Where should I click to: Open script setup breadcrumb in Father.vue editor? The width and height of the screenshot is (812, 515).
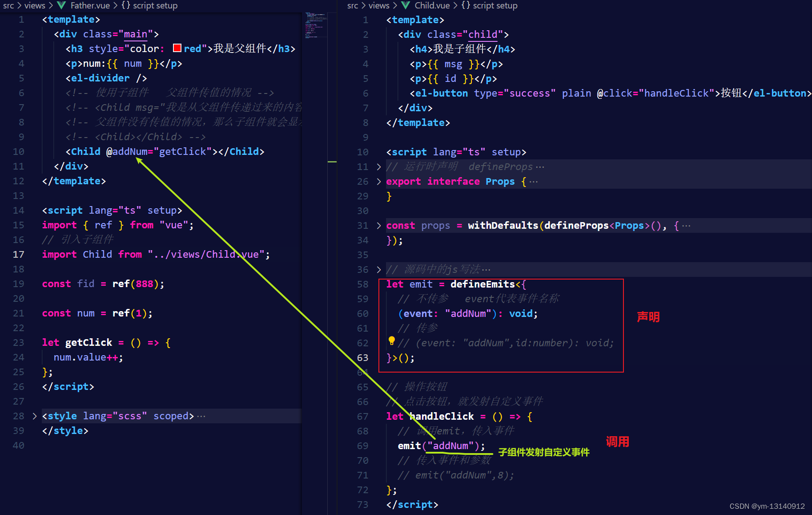tap(155, 5)
